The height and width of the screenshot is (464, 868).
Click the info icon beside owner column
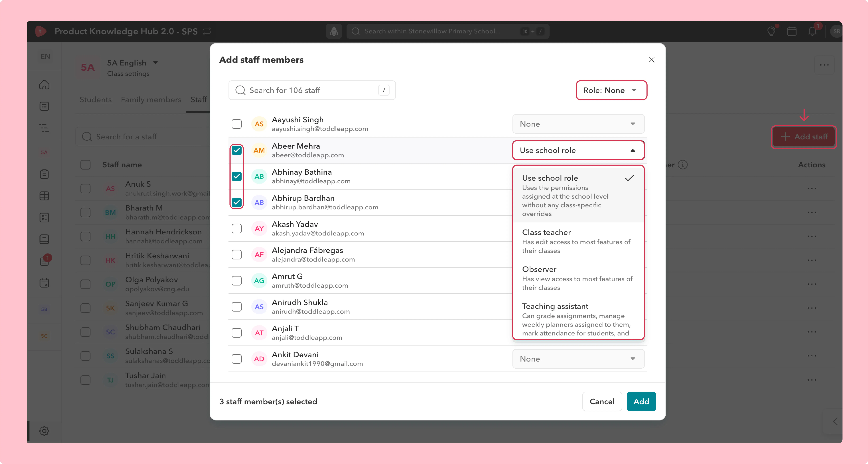[683, 165]
